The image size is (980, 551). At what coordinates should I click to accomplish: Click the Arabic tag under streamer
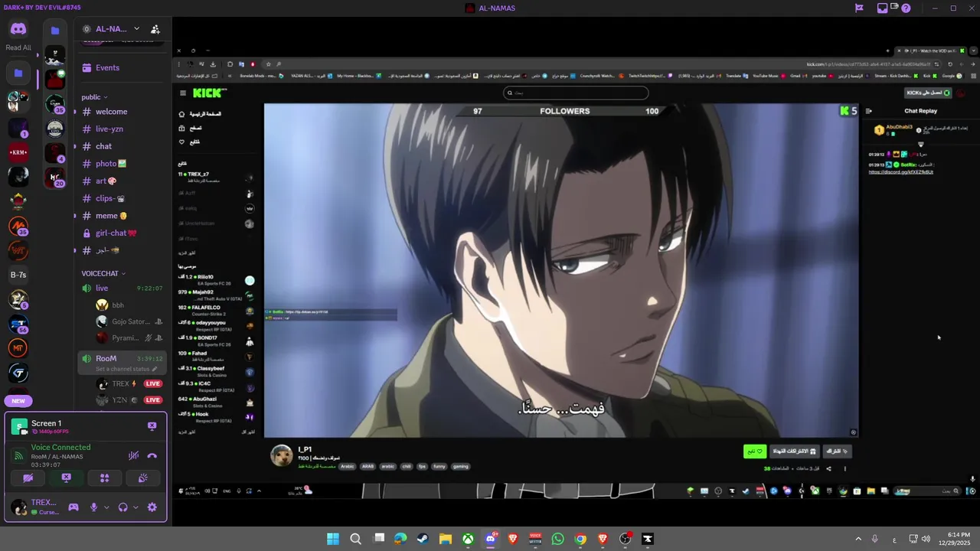point(348,466)
